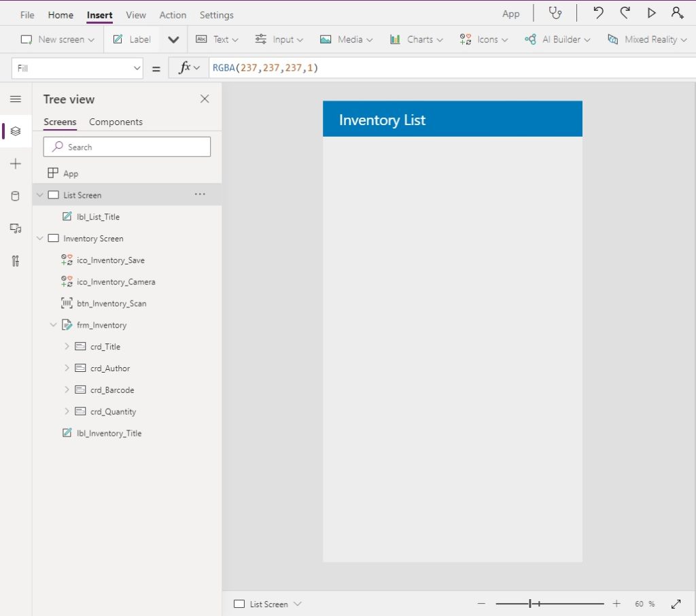The height and width of the screenshot is (616, 696).
Task: Click the Redo arrow icon
Action: coord(625,13)
